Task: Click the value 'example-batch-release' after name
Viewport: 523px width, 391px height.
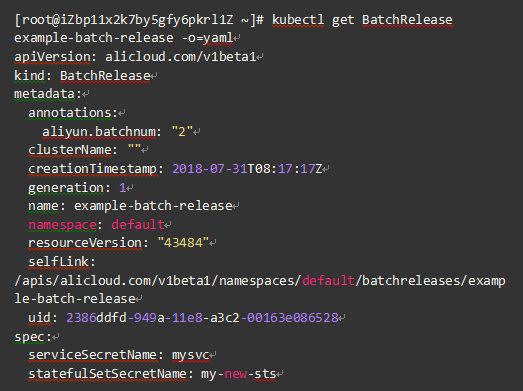Action: [x=153, y=206]
